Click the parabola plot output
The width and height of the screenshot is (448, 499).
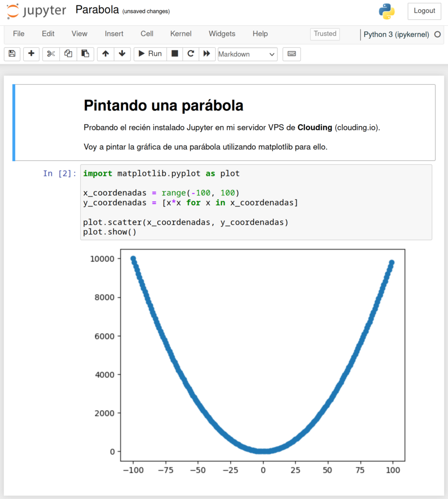click(x=247, y=362)
